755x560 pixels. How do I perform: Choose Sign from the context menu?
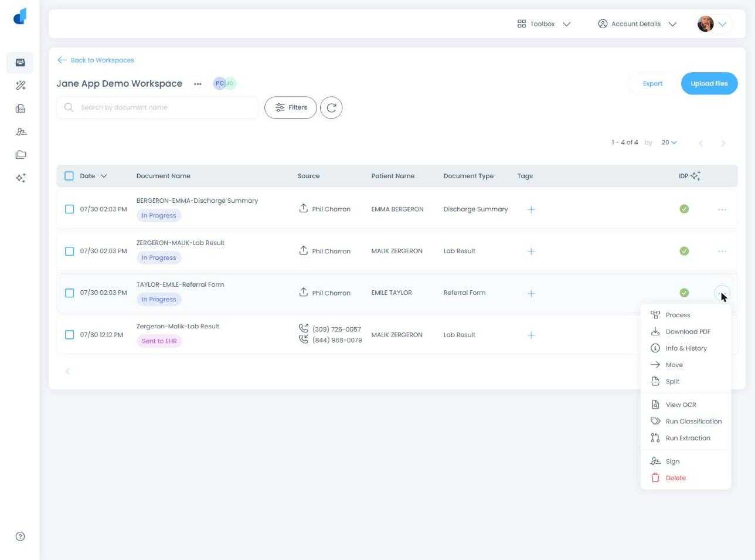pyautogui.click(x=686, y=461)
